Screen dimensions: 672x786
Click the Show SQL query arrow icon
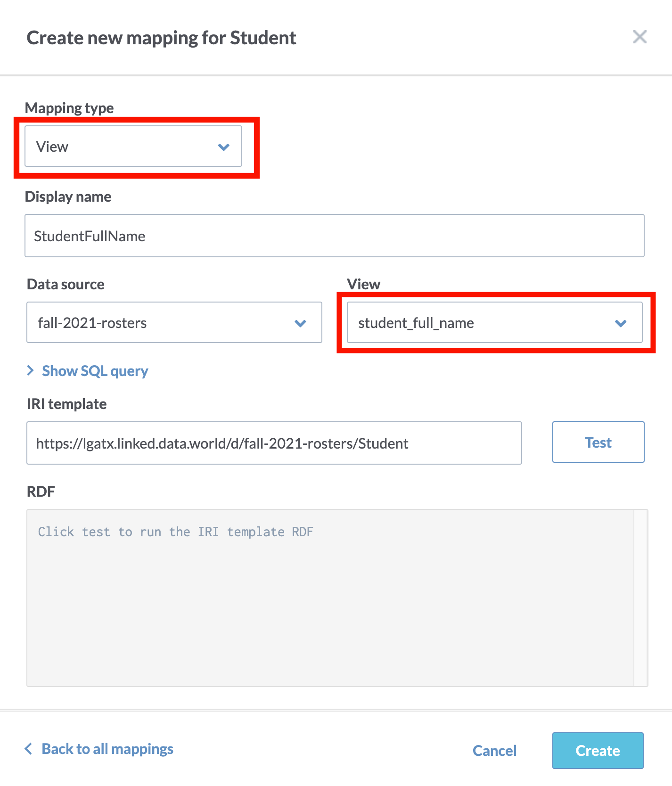31,370
